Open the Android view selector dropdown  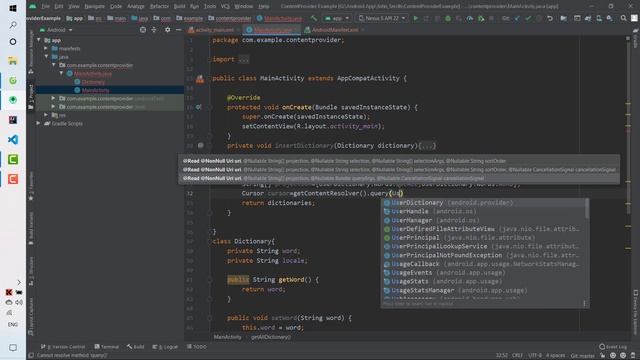pos(57,30)
